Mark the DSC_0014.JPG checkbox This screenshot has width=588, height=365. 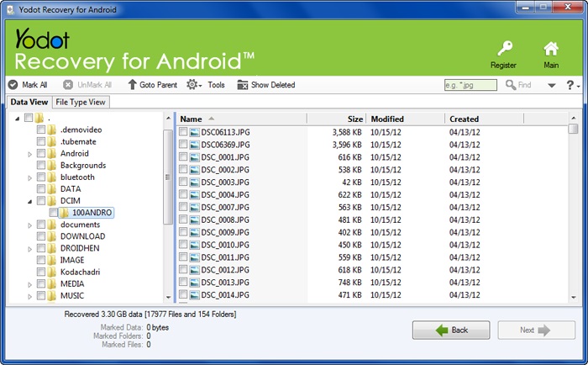(183, 294)
